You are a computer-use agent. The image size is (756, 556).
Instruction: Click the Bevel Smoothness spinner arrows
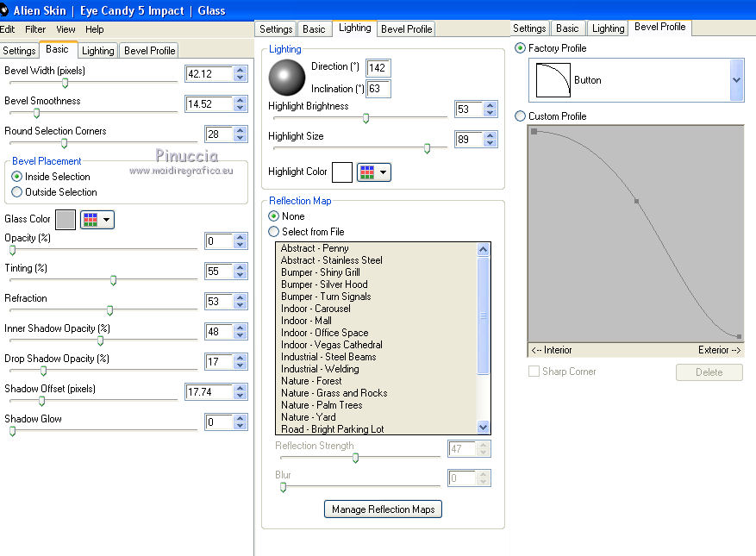click(241, 104)
